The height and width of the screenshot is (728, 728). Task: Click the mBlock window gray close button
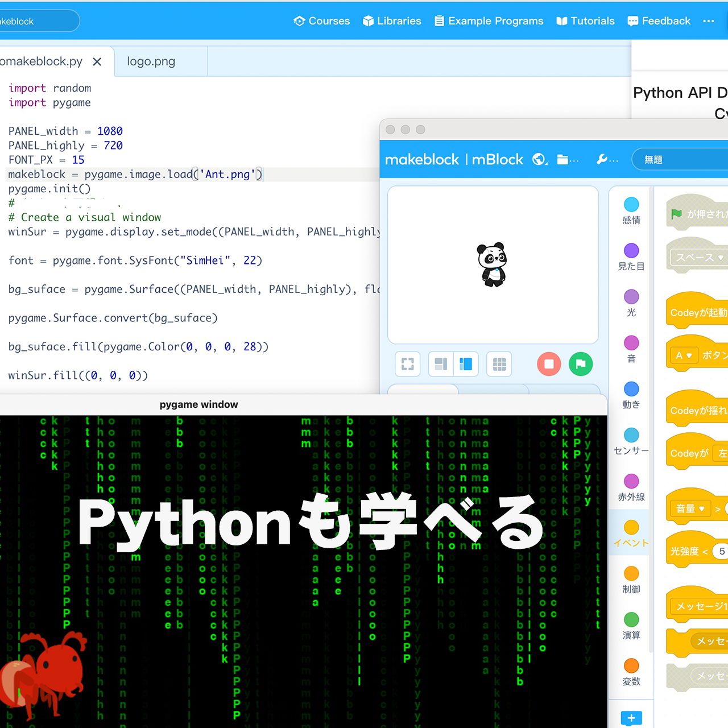[x=390, y=130]
